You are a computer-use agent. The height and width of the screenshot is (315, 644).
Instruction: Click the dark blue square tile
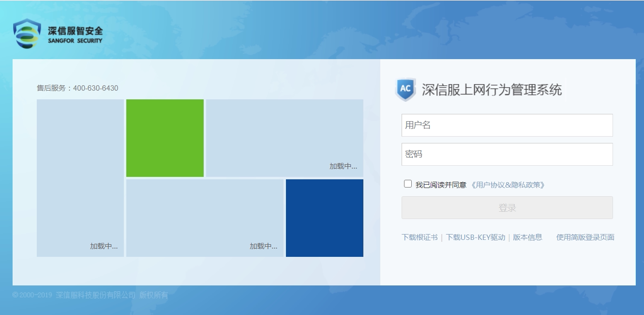tap(325, 218)
